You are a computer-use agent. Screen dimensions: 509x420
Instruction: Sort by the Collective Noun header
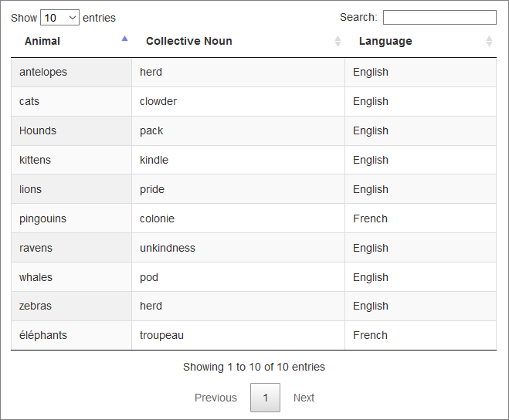pyautogui.click(x=189, y=42)
